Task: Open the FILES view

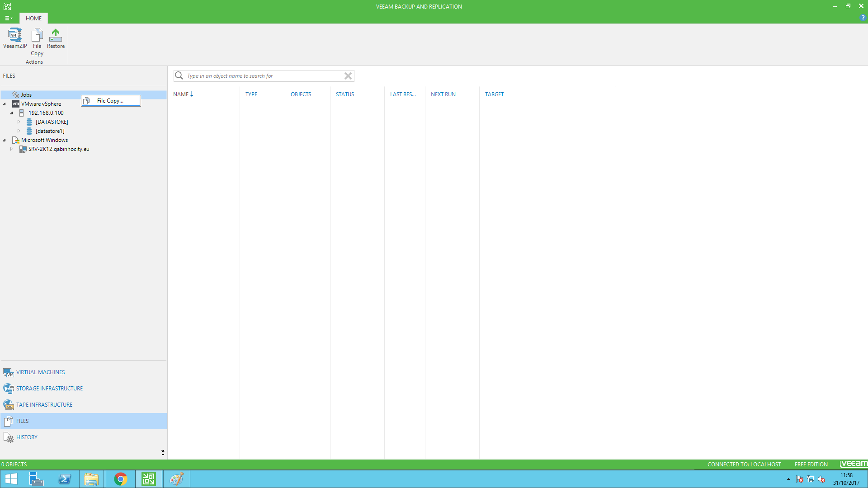Action: 84,421
